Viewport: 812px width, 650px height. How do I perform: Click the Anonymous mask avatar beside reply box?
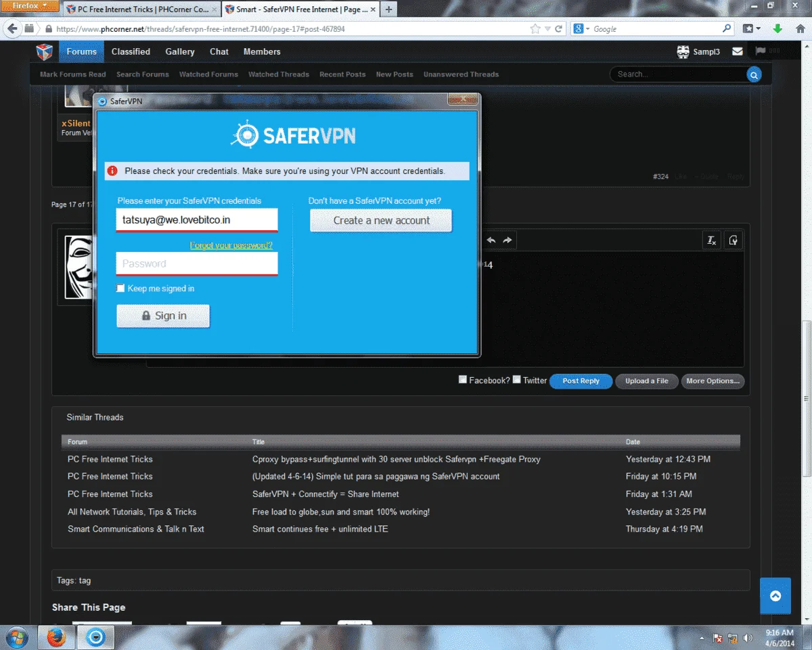78,267
